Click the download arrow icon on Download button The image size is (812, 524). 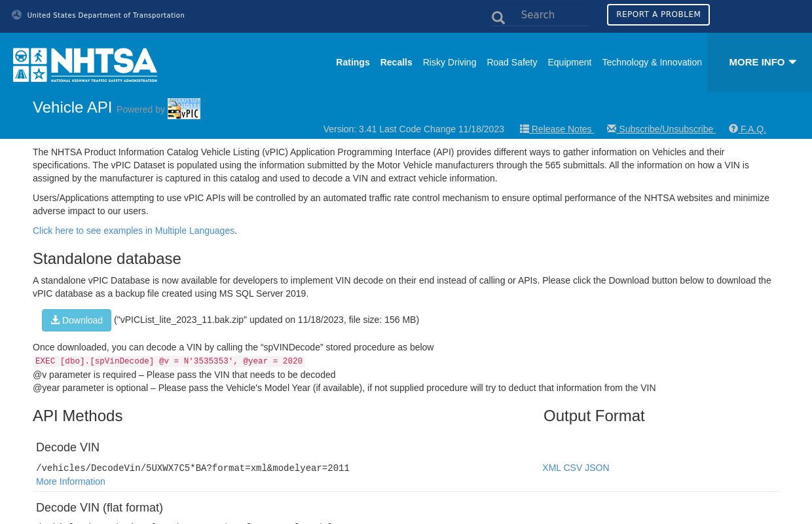[56, 320]
